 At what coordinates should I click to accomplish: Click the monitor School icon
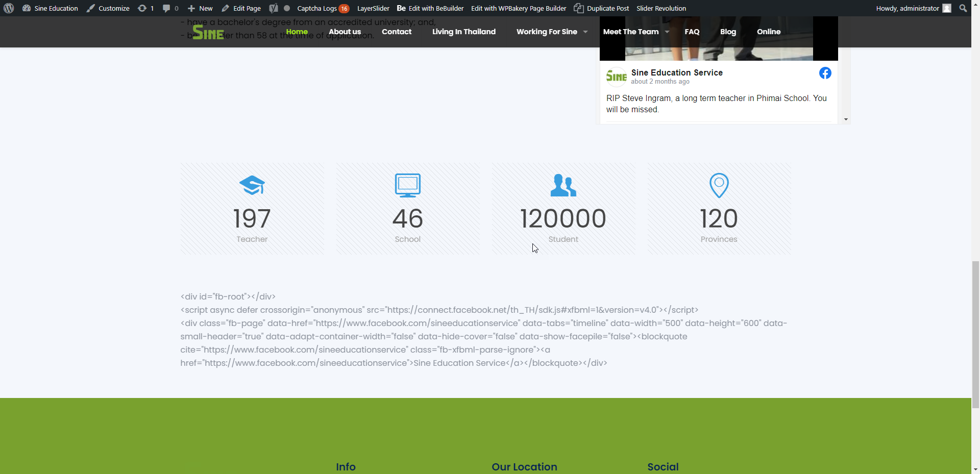pyautogui.click(x=408, y=185)
